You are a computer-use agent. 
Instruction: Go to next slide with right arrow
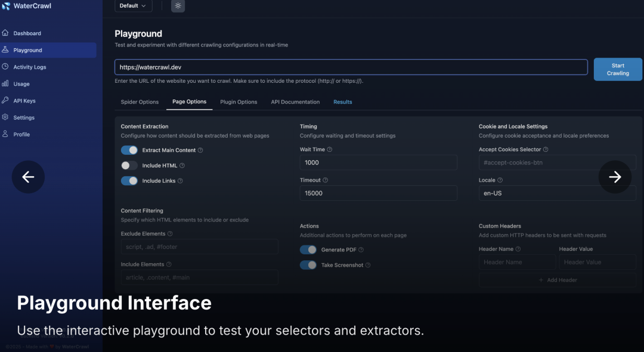click(615, 177)
